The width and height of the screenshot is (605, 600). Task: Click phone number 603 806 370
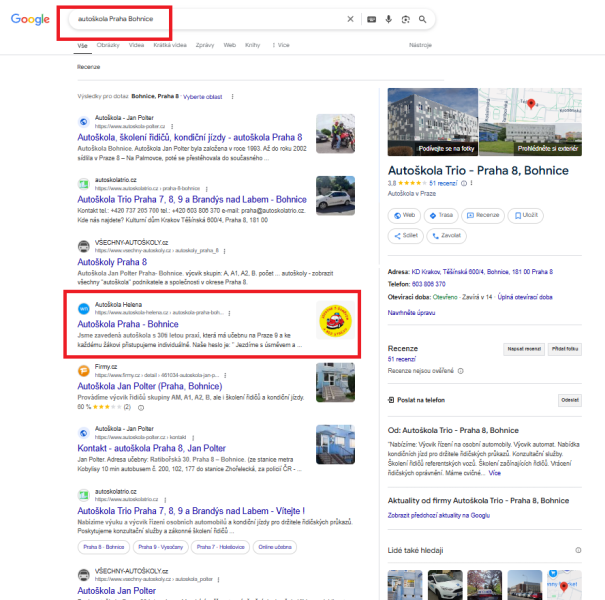428,284
